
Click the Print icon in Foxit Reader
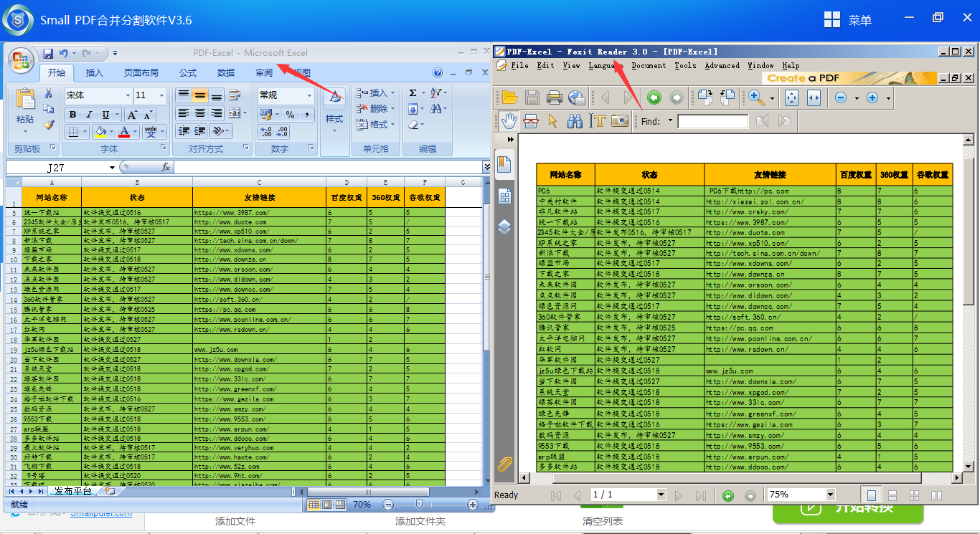pos(554,97)
